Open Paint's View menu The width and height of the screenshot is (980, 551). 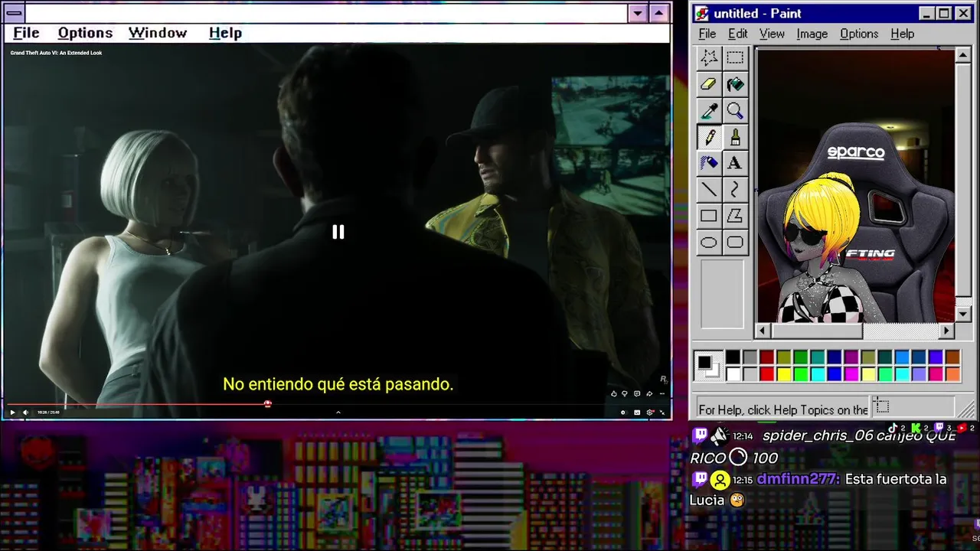pos(772,34)
